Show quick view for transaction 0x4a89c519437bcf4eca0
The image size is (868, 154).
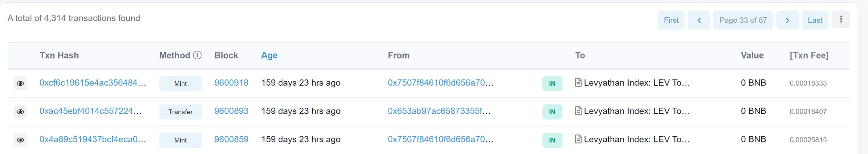pos(20,140)
